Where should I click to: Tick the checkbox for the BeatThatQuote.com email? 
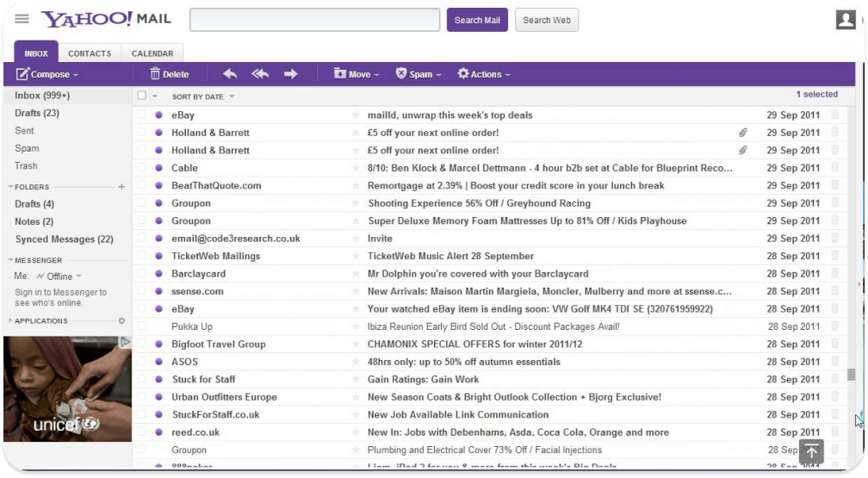click(x=142, y=185)
